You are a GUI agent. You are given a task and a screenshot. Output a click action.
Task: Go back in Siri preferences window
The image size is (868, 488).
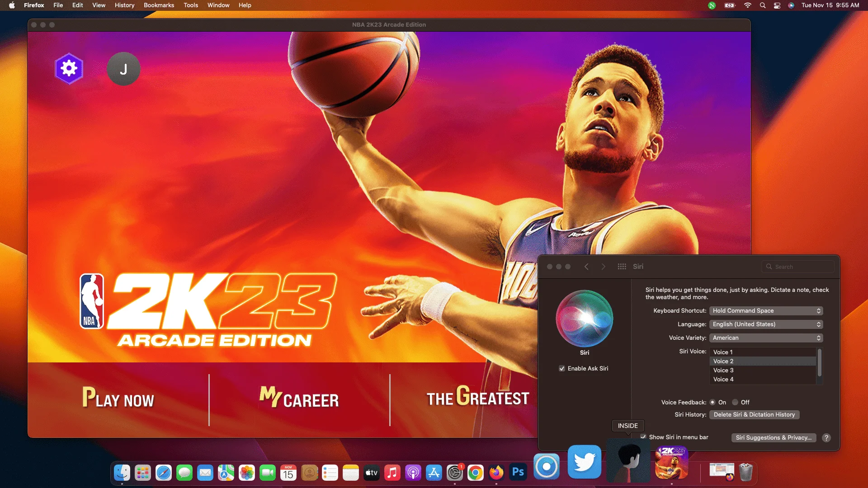(586, 267)
